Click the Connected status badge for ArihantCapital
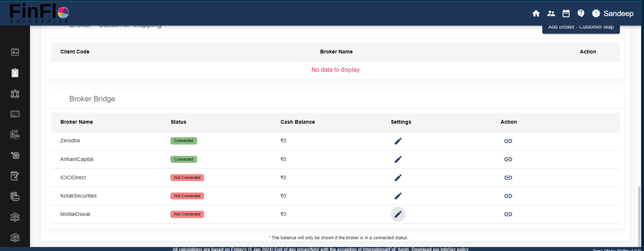Image resolution: width=644 pixels, height=251 pixels. pos(184,159)
